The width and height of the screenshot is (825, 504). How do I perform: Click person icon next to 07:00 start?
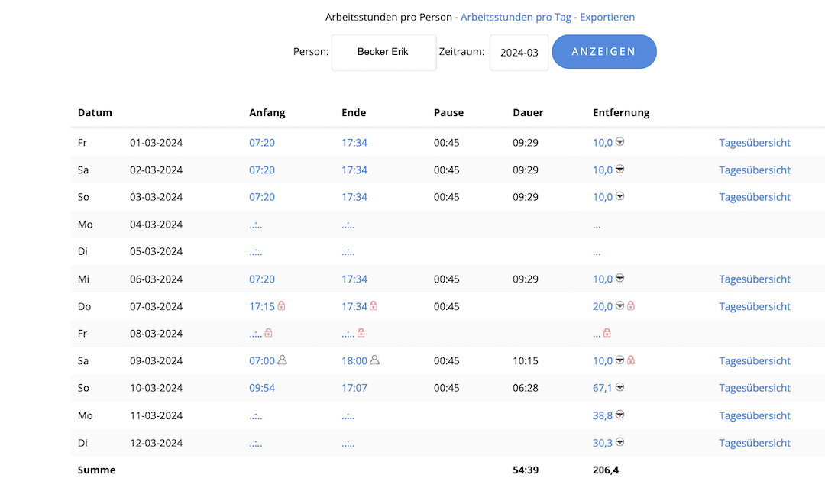(x=282, y=360)
